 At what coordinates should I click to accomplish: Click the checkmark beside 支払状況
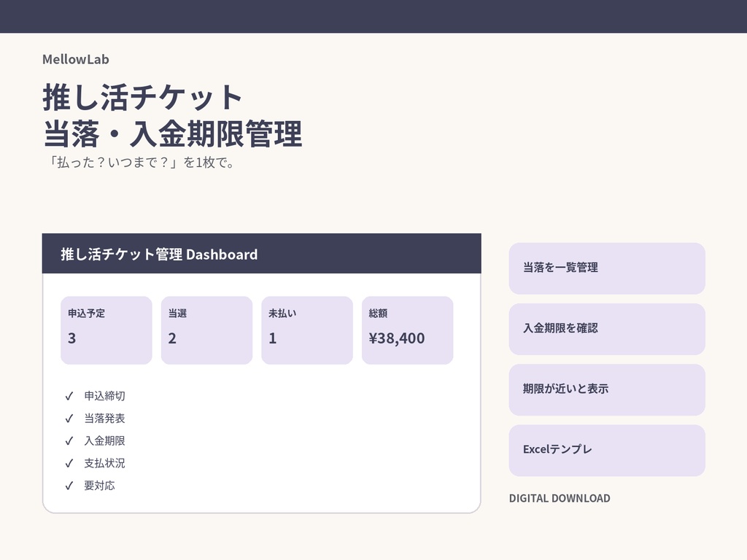pyautogui.click(x=69, y=463)
